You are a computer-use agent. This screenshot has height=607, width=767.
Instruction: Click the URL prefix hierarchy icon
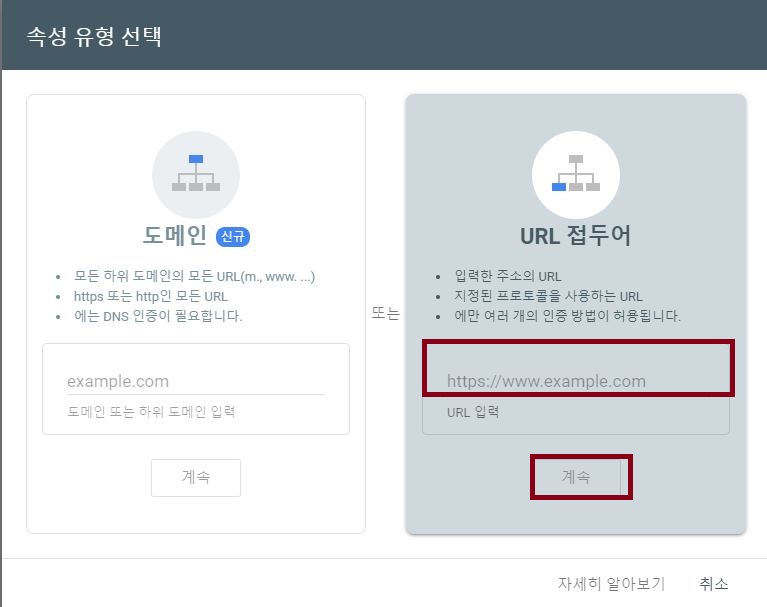(576, 174)
